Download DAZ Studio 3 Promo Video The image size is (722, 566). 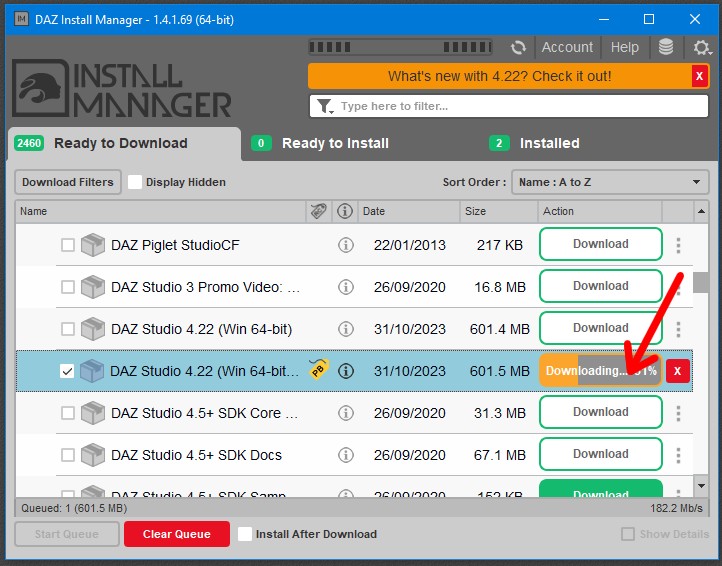pyautogui.click(x=601, y=286)
